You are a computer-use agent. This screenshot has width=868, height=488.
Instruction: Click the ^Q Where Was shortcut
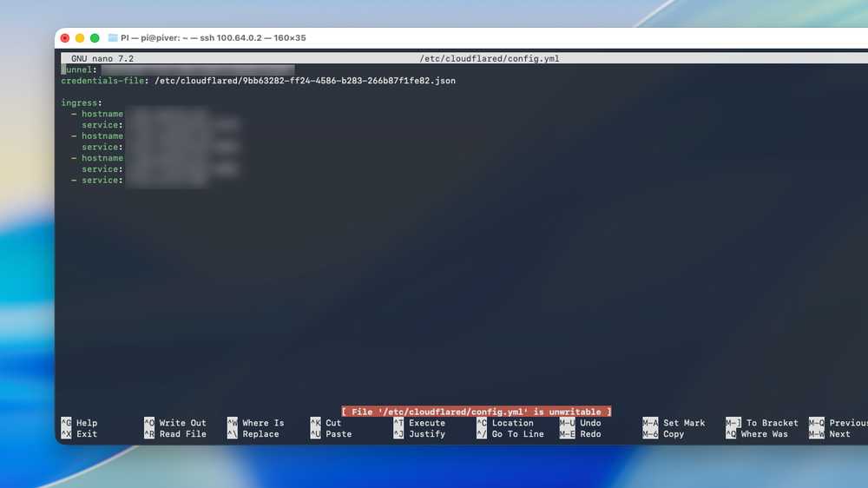pyautogui.click(x=757, y=433)
